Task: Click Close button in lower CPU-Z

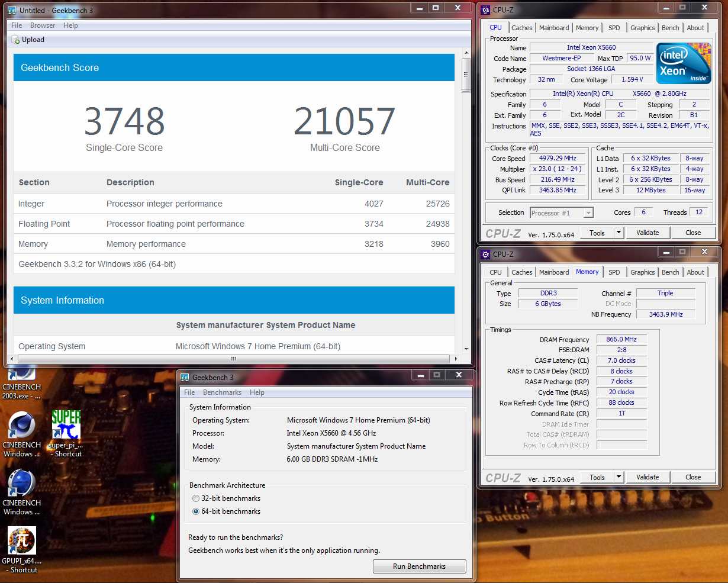Action: point(693,477)
